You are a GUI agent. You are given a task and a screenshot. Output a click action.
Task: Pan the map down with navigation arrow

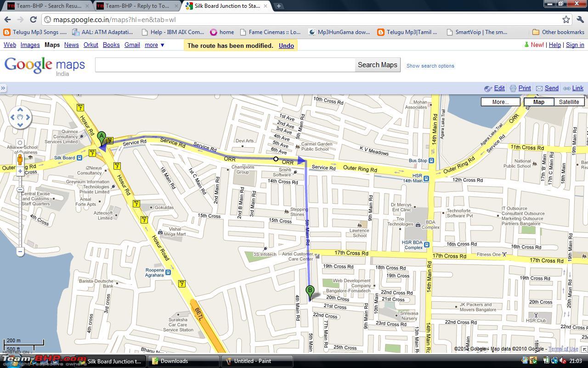[20, 125]
